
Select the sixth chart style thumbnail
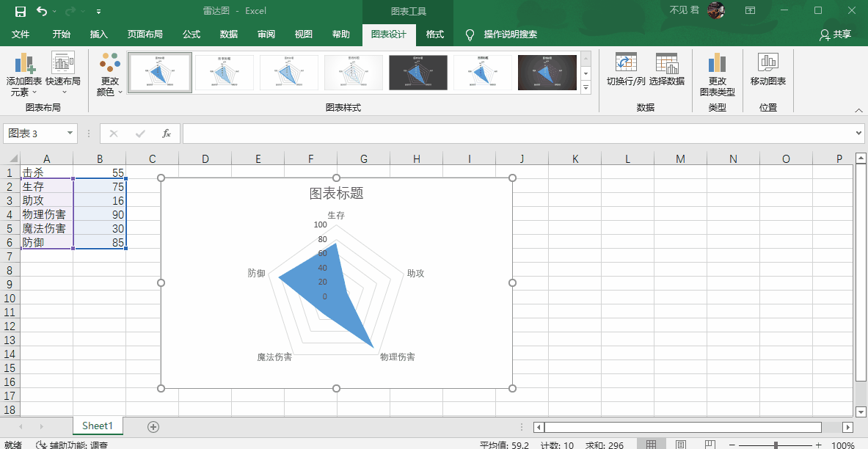[x=483, y=72]
